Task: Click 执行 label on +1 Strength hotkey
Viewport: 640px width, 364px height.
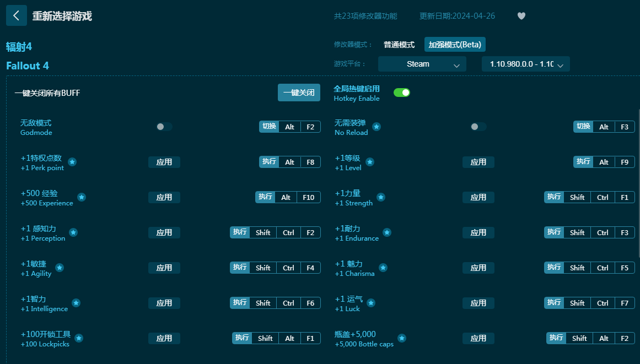Action: pos(555,197)
